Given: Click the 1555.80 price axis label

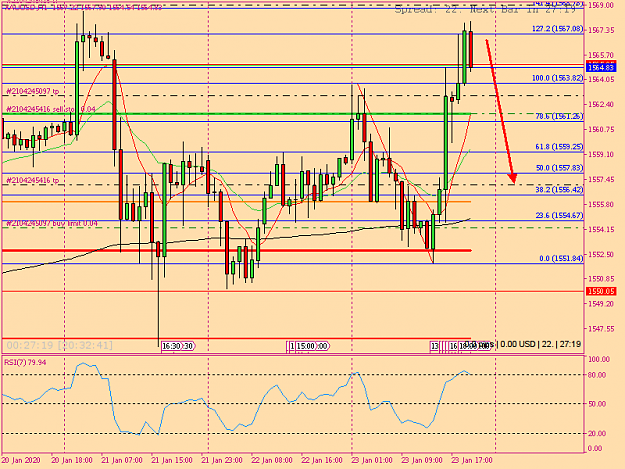Looking at the screenshot, I should coord(601,204).
